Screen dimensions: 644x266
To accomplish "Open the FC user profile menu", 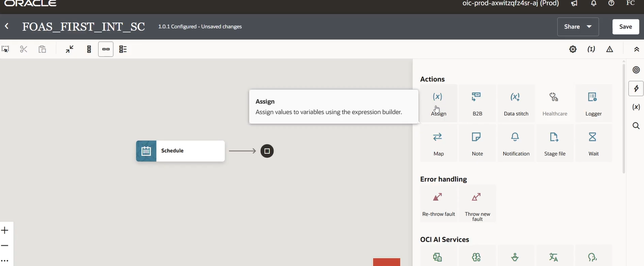I will [x=630, y=3].
